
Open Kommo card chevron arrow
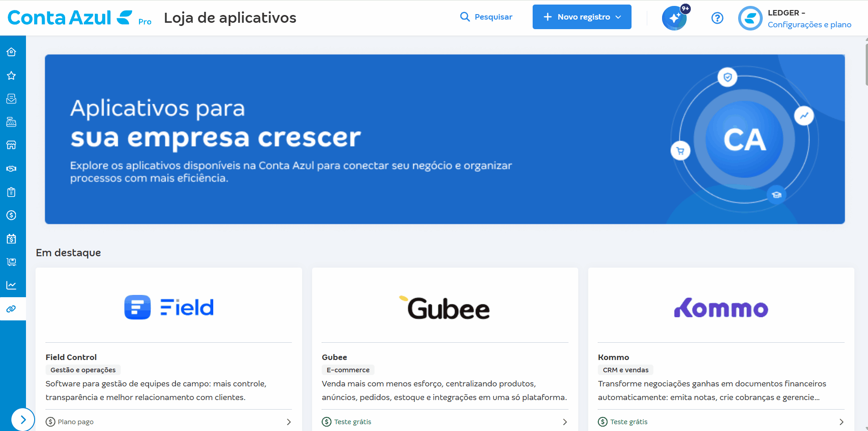click(841, 422)
